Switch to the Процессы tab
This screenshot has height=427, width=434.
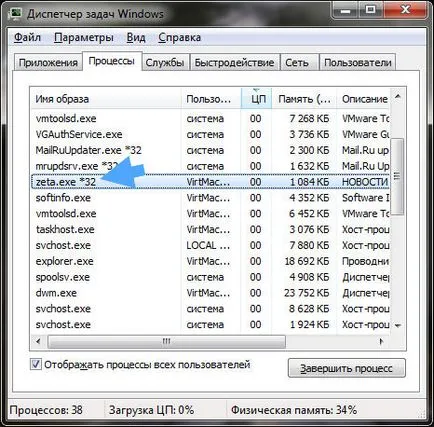tap(112, 61)
